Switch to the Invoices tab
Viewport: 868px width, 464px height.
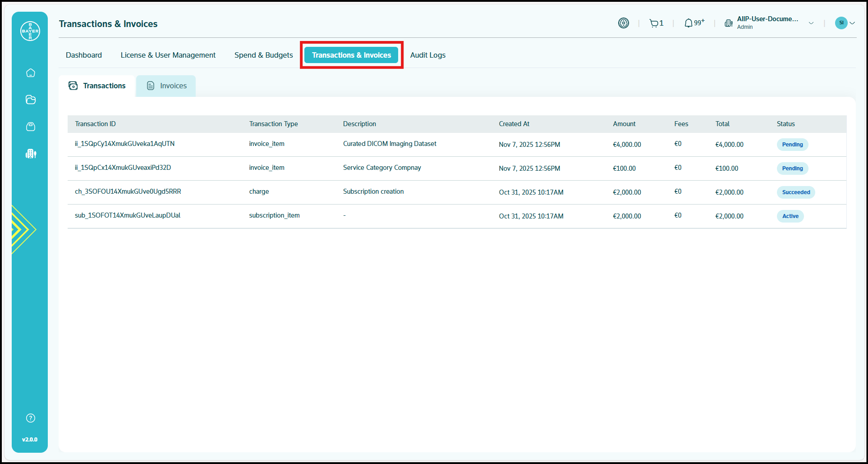(x=166, y=86)
